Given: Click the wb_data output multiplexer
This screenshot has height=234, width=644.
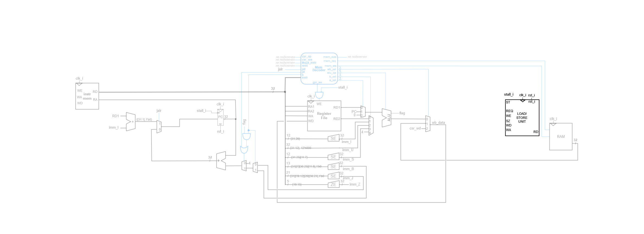Looking at the screenshot, I should (x=428, y=124).
